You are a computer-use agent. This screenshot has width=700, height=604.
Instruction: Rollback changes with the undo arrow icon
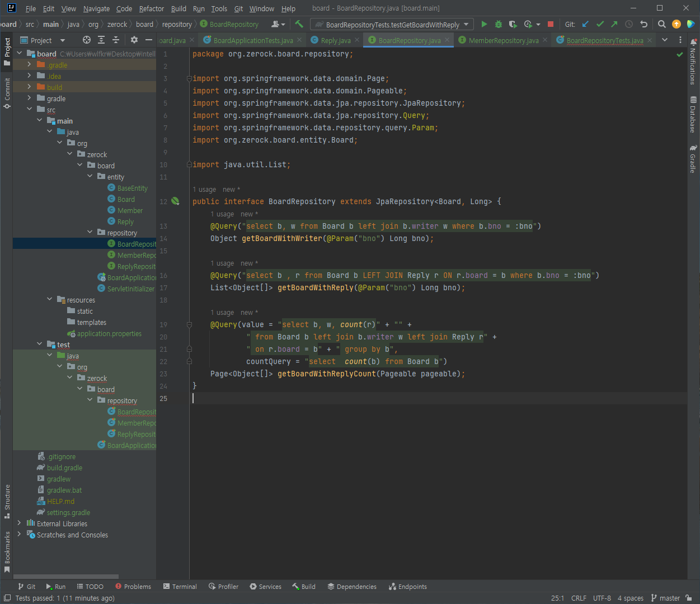point(643,24)
